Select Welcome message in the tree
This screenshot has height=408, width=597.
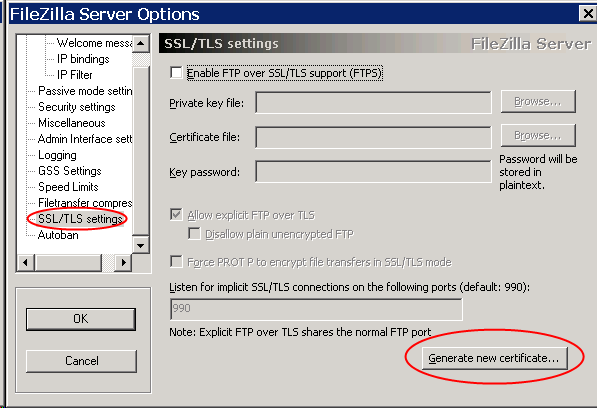[x=94, y=43]
